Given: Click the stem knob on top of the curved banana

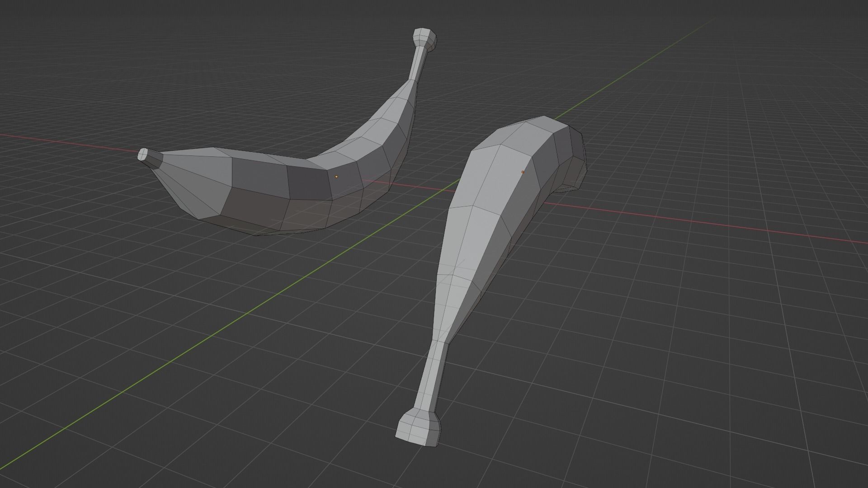Looking at the screenshot, I should [425, 39].
